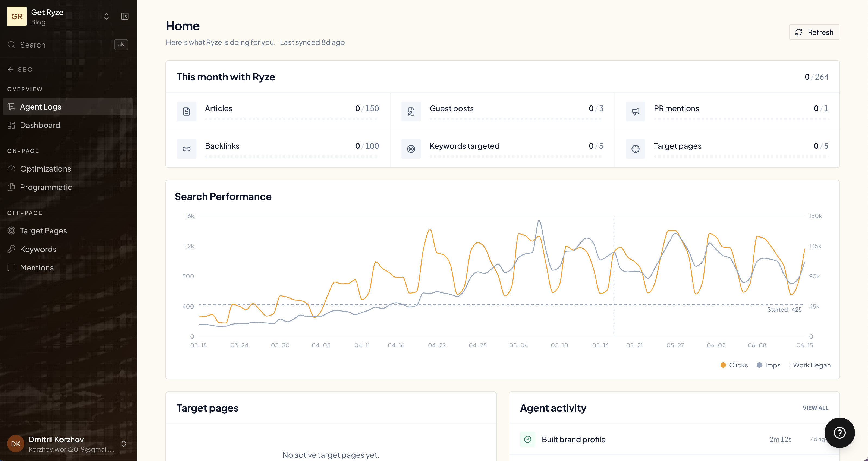Click the Work Began dashed marker line

pos(614,276)
